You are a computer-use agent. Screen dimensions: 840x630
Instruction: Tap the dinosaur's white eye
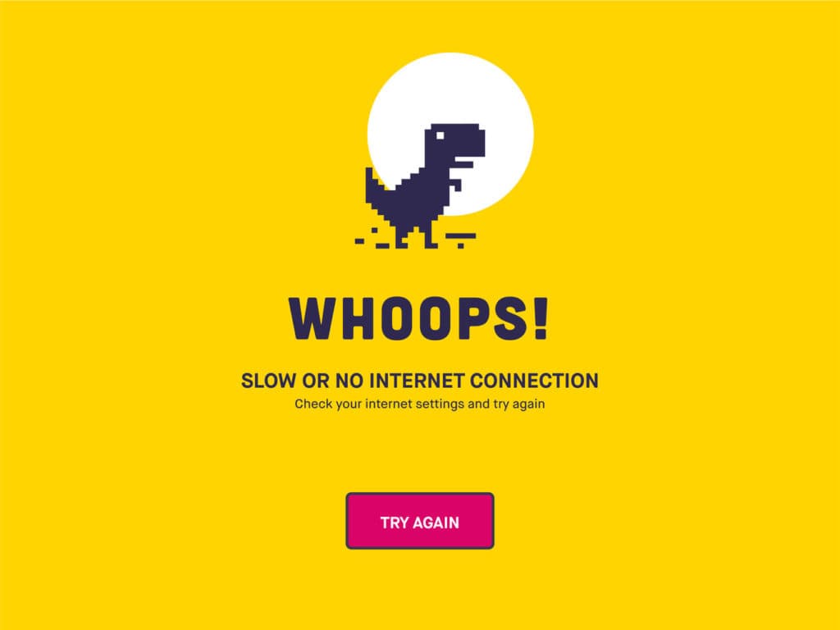coord(441,136)
